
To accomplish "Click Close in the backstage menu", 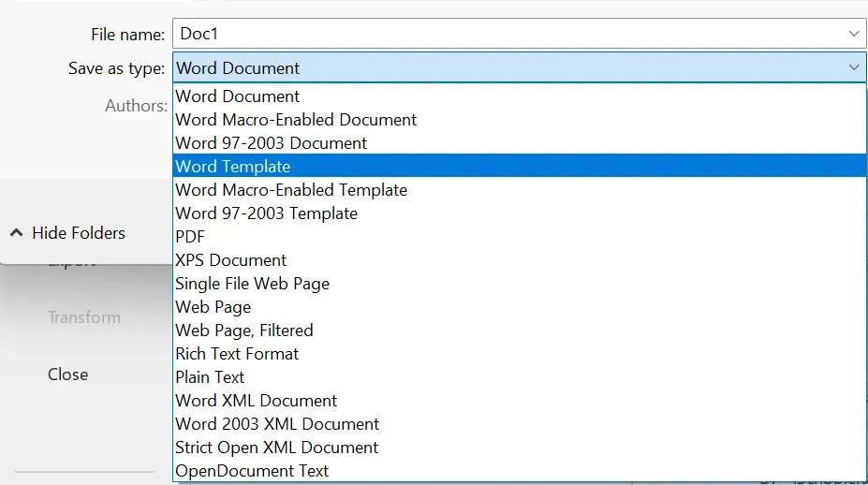I will click(x=68, y=375).
